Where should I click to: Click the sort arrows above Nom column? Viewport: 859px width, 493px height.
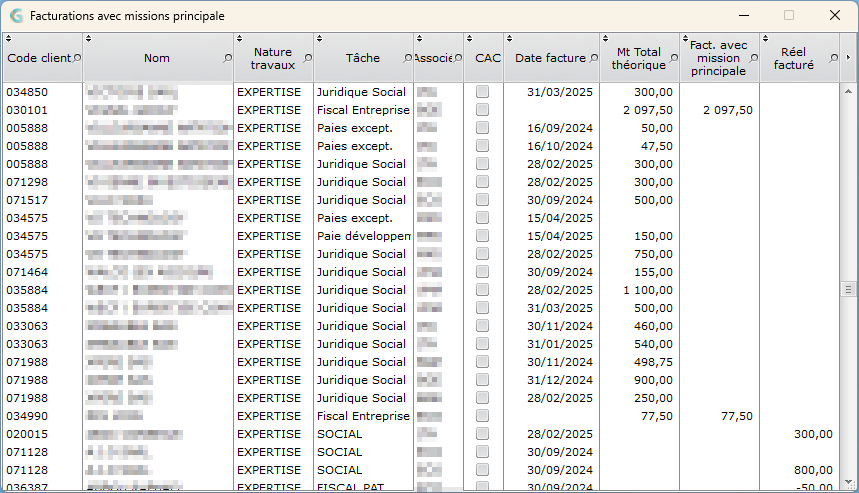click(x=88, y=38)
